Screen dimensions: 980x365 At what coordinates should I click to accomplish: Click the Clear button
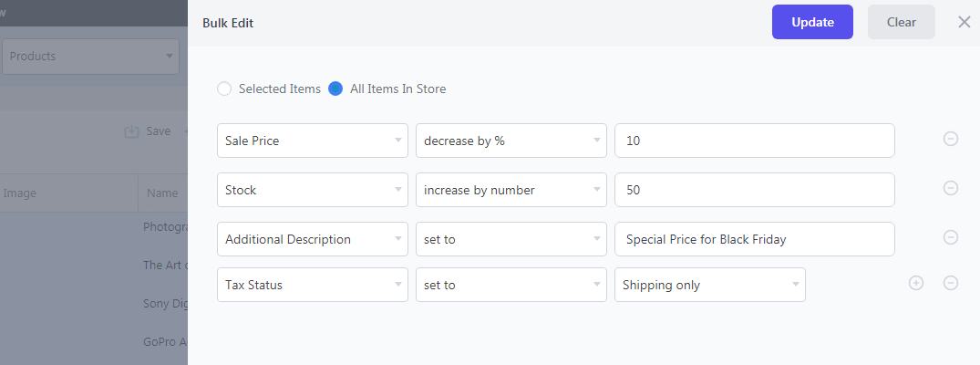point(902,22)
